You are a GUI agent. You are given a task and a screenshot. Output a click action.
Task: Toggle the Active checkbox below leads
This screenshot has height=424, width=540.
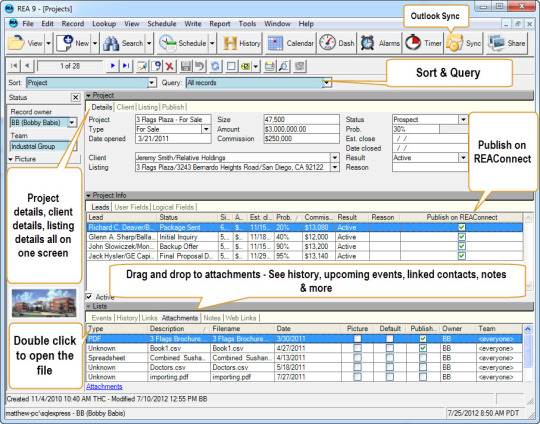click(x=89, y=296)
